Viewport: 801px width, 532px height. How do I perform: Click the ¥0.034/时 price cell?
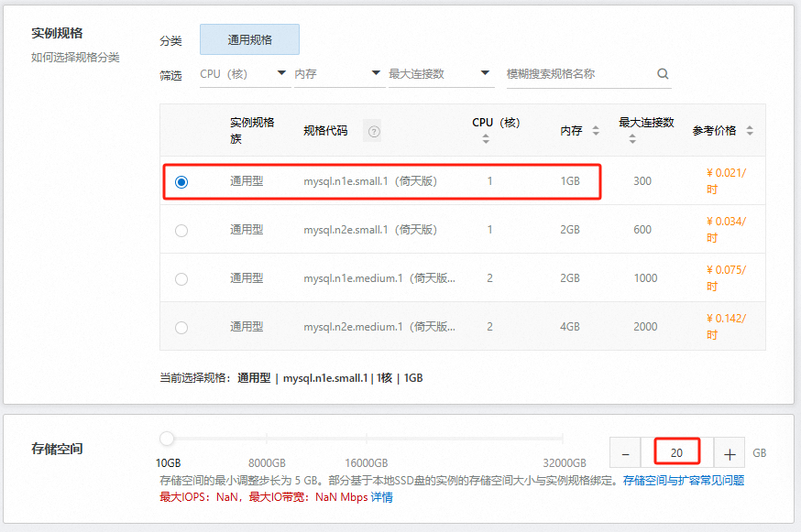pyautogui.click(x=726, y=229)
